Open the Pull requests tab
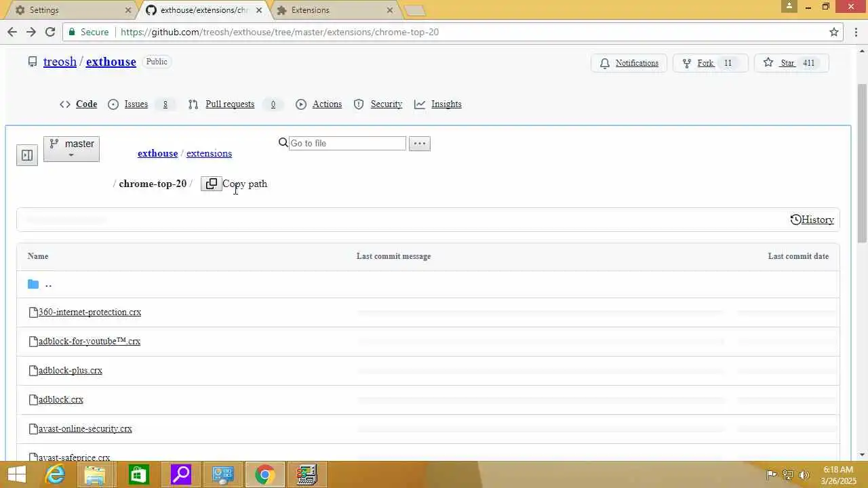This screenshot has height=488, width=868. click(x=230, y=104)
